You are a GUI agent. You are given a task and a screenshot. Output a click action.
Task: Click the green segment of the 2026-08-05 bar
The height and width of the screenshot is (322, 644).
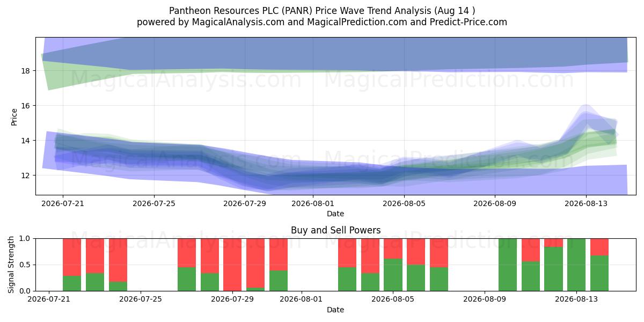click(x=393, y=275)
